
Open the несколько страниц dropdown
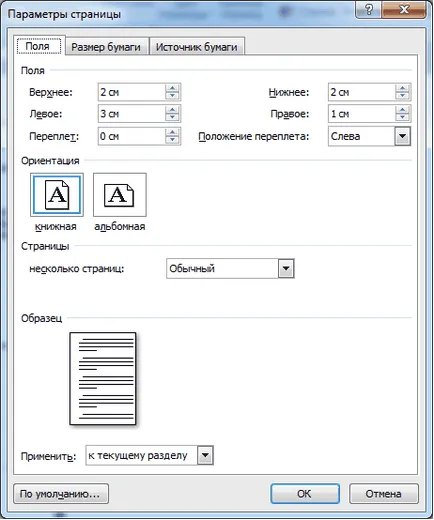286,268
